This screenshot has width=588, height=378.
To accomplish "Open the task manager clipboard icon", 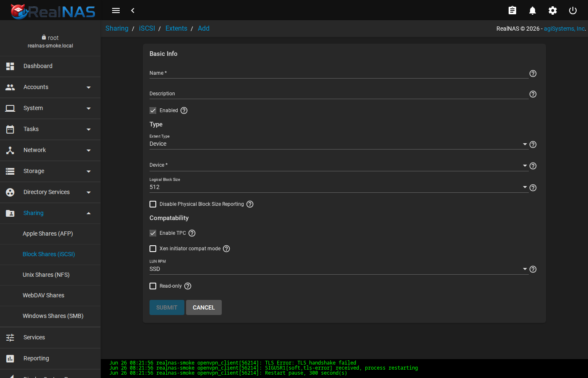I will pos(512,10).
